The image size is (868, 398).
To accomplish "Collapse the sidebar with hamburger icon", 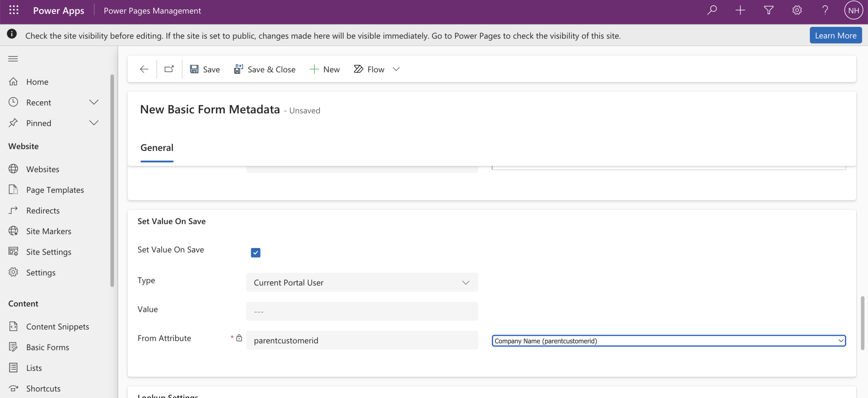I will tap(13, 59).
